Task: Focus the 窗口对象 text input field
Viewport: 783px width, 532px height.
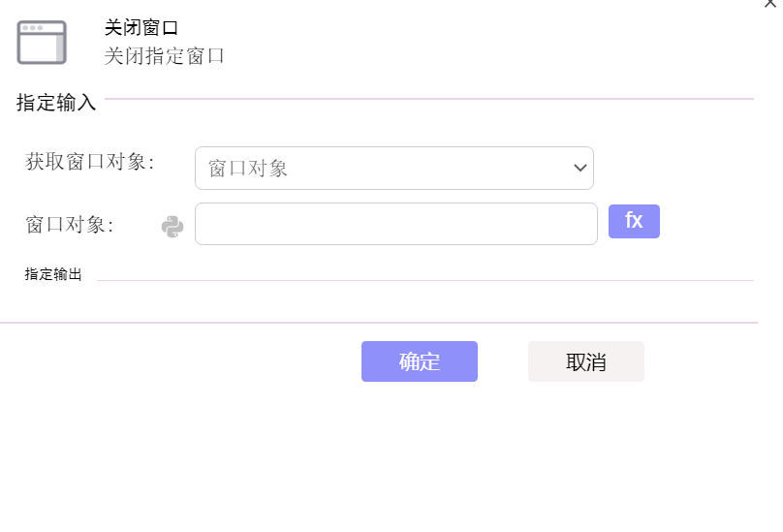Action: coord(396,224)
